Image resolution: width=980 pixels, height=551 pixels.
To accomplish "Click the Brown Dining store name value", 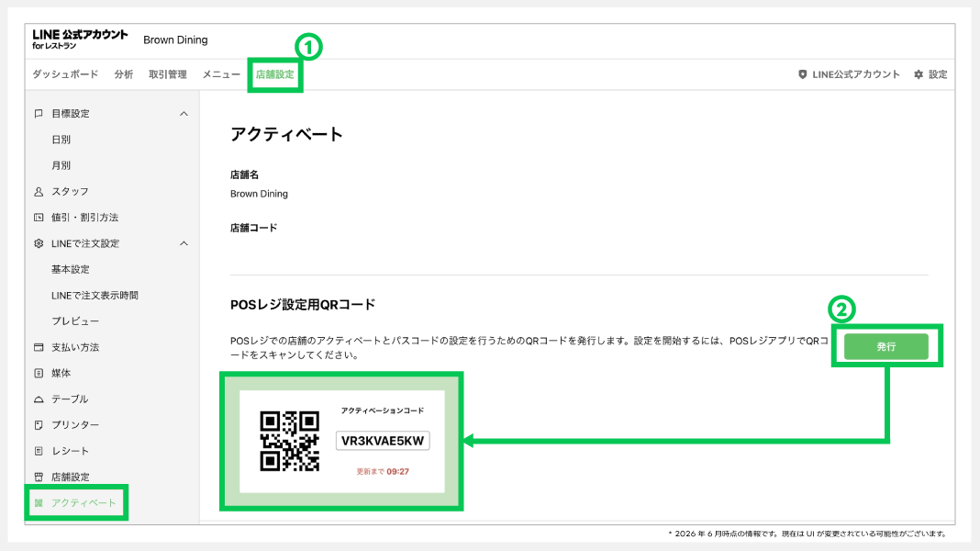I will tap(260, 194).
